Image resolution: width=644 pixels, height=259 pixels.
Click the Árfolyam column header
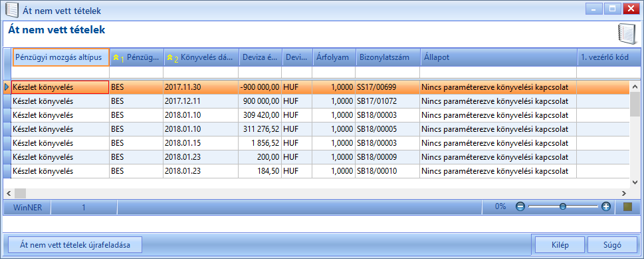pos(334,57)
